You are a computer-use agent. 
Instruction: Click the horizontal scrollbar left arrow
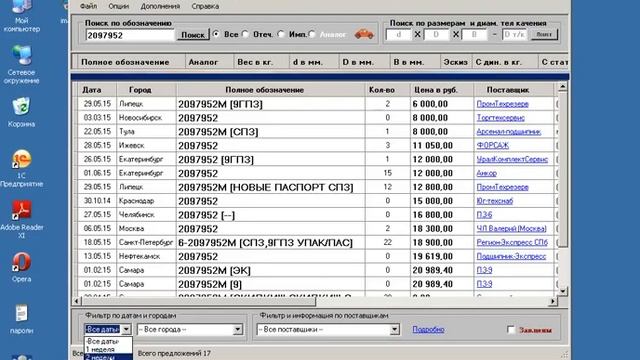(77, 301)
